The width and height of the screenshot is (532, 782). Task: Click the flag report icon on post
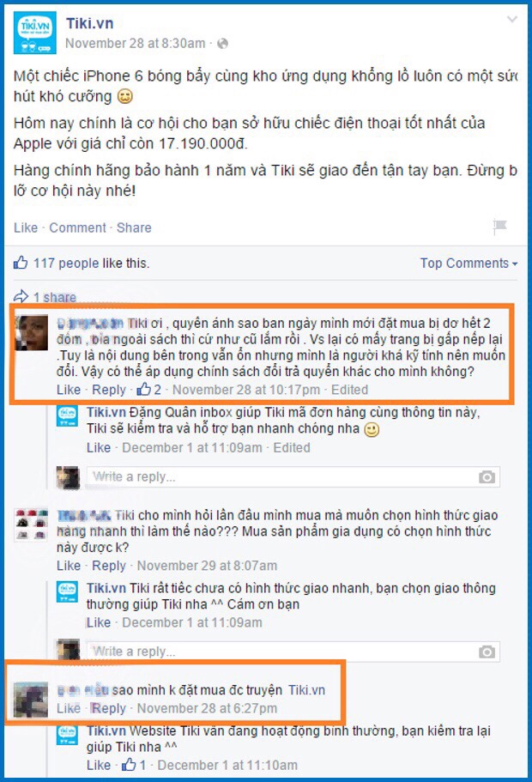(x=499, y=227)
